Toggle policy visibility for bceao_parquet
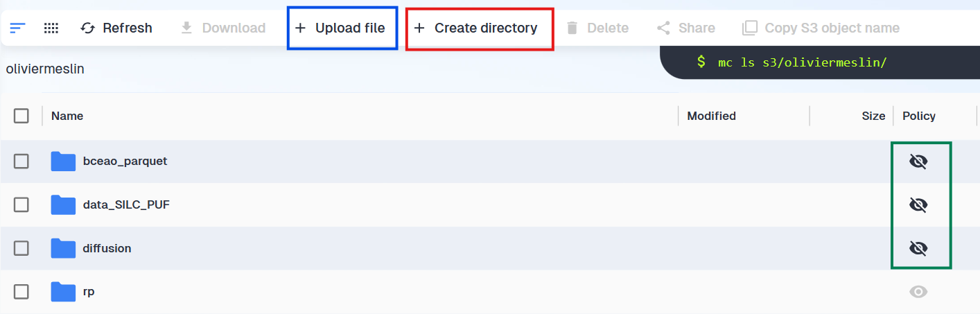The height and width of the screenshot is (314, 980). pyautogui.click(x=918, y=162)
